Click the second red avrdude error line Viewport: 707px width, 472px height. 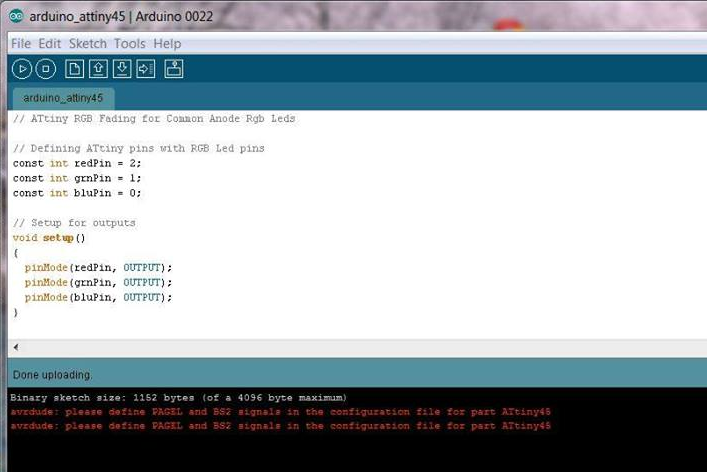point(280,426)
